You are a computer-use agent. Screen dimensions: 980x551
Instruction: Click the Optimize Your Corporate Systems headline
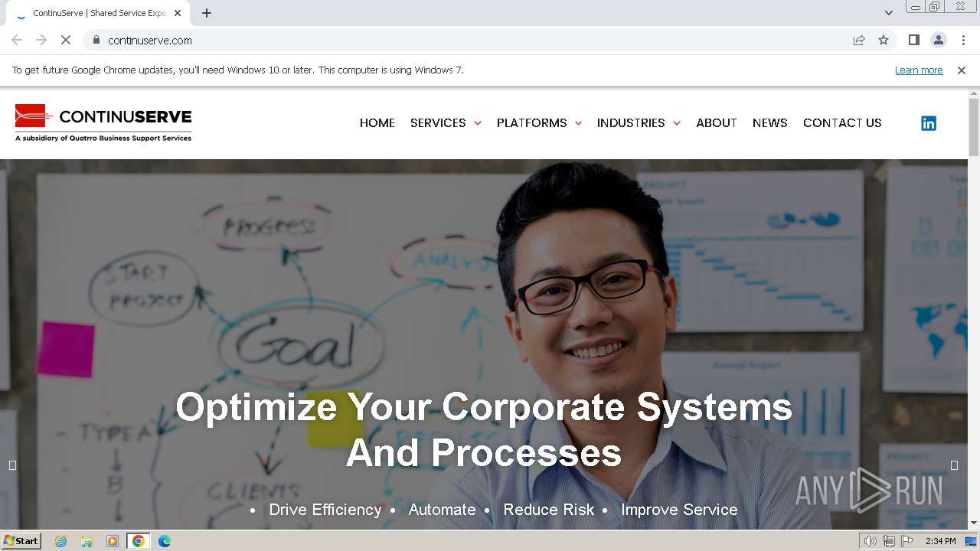484,429
